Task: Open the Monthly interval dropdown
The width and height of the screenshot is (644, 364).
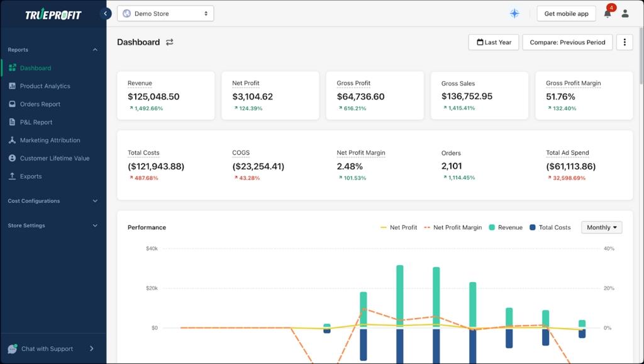Action: (601, 227)
